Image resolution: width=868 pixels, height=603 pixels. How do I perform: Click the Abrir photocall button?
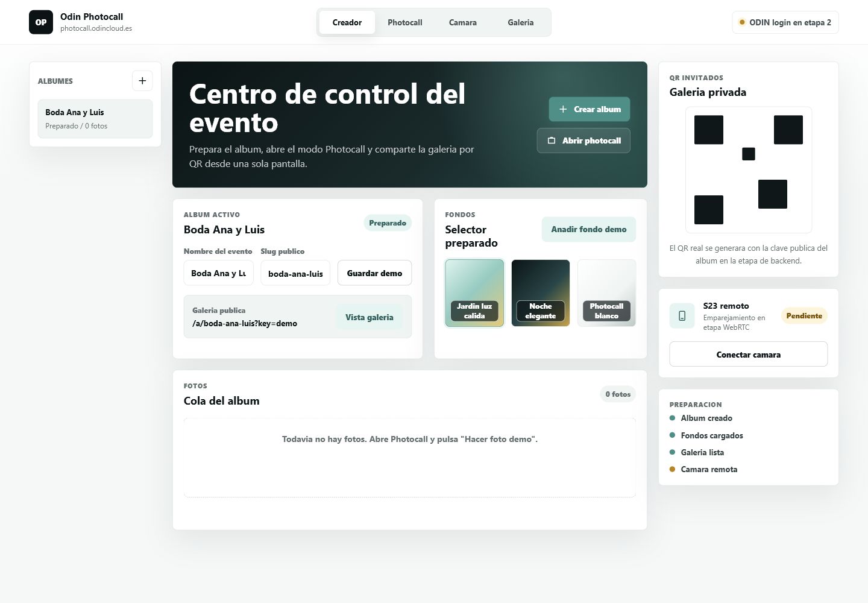tap(583, 140)
